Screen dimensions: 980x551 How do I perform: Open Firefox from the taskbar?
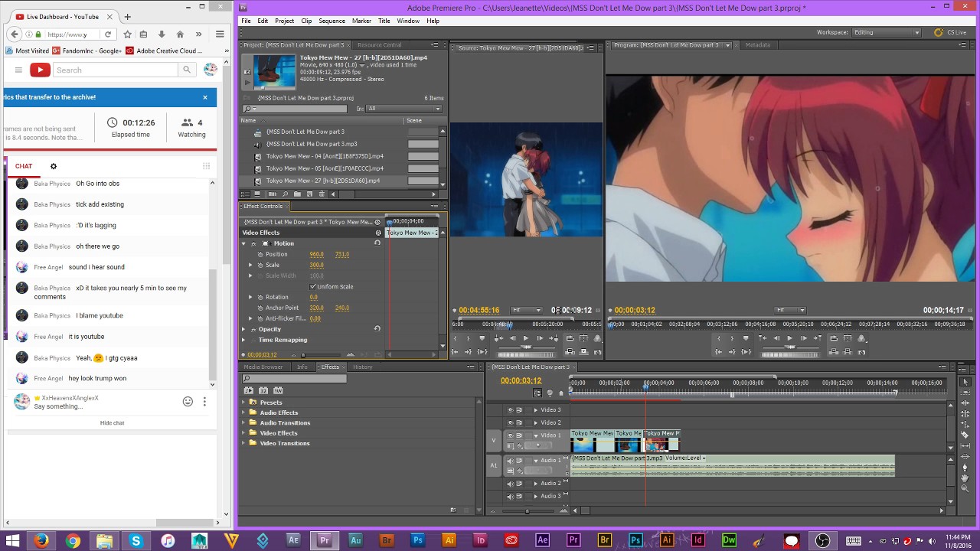[41, 540]
